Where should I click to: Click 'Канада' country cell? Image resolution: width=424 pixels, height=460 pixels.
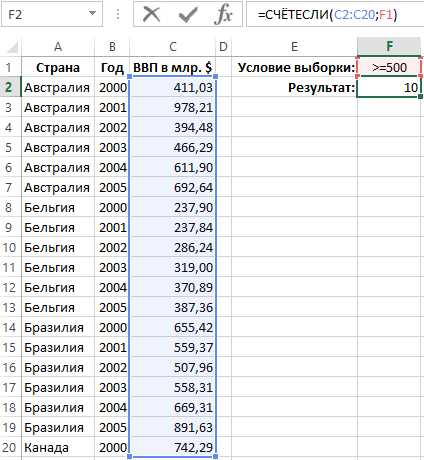click(x=58, y=447)
